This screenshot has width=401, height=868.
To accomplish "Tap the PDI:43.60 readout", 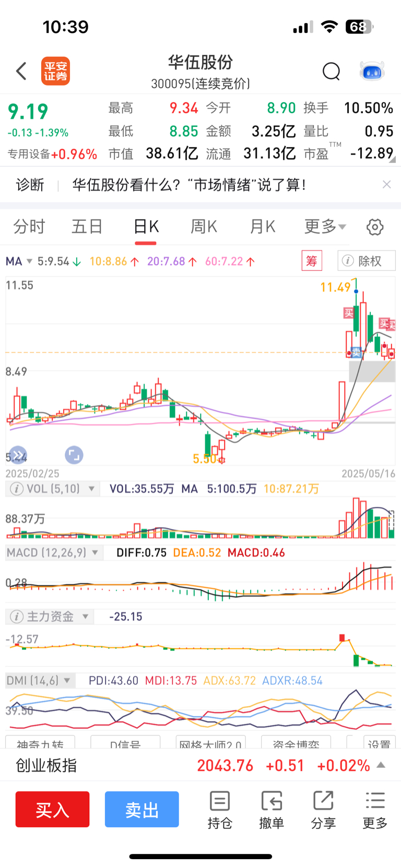I will coord(113,681).
